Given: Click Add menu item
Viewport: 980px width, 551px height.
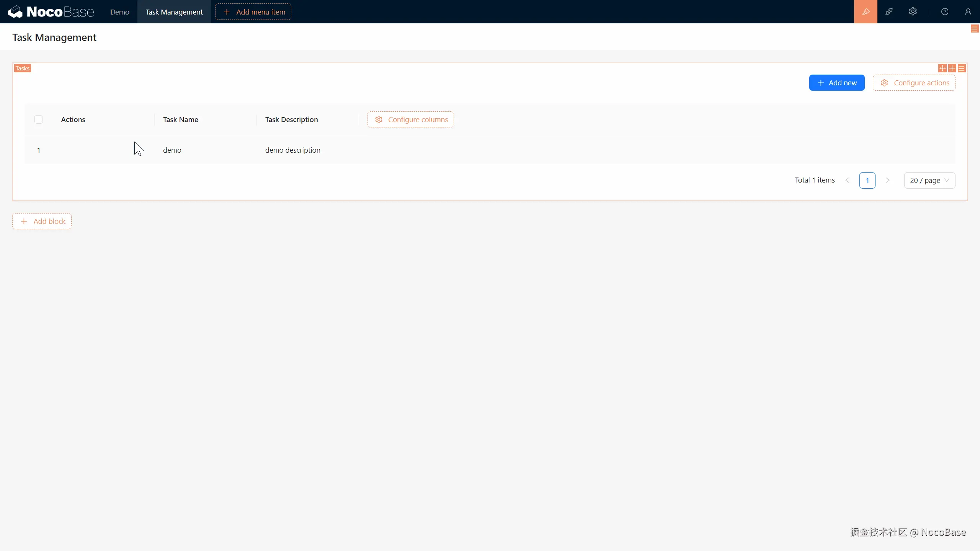Looking at the screenshot, I should (253, 12).
